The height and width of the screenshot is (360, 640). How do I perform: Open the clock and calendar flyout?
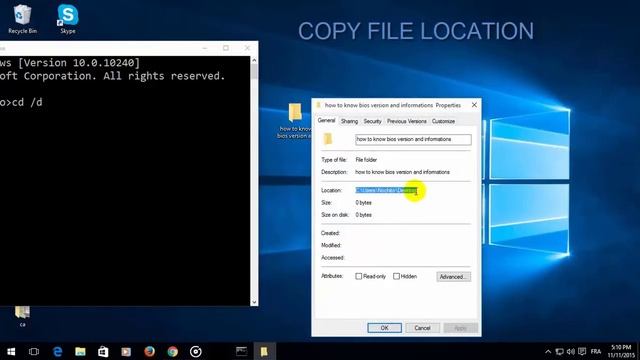pos(621,351)
